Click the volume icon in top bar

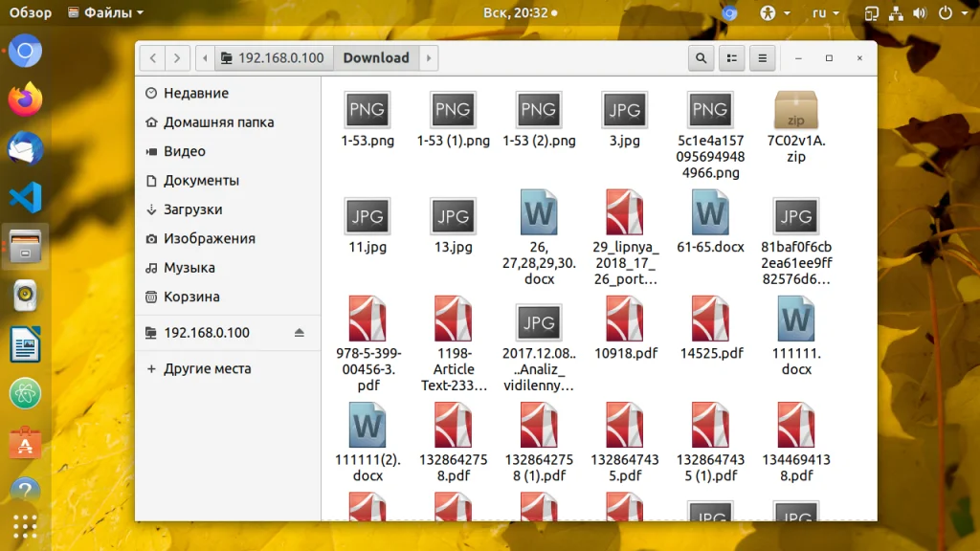click(x=920, y=12)
